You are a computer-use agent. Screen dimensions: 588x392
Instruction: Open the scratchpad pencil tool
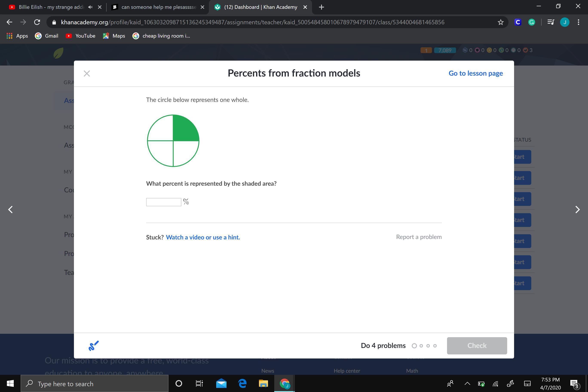pos(93,346)
